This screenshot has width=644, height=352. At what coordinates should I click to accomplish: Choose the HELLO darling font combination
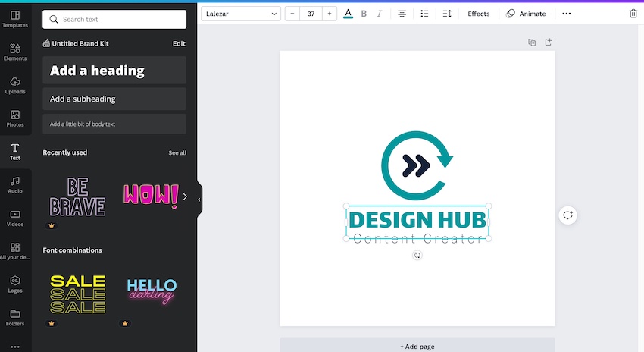(152, 291)
